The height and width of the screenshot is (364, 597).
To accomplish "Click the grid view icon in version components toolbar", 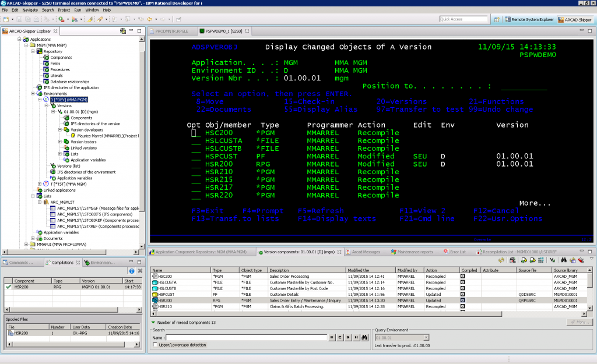I will coord(540,260).
